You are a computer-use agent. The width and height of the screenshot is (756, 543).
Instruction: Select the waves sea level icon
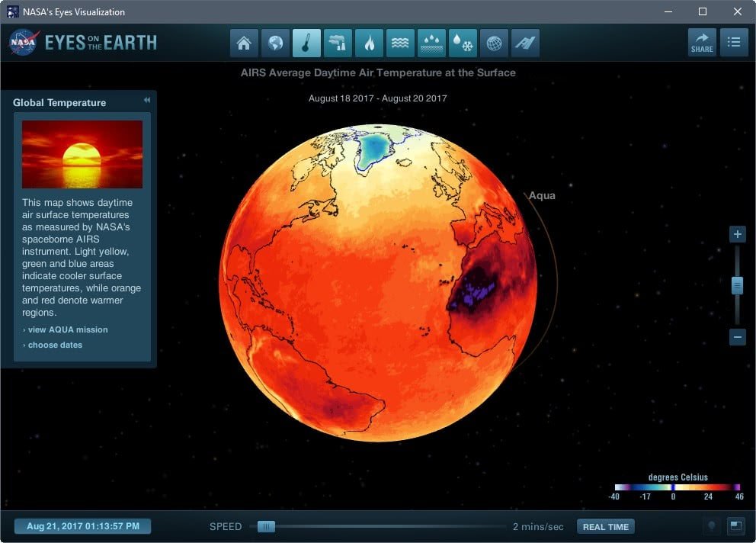point(400,43)
